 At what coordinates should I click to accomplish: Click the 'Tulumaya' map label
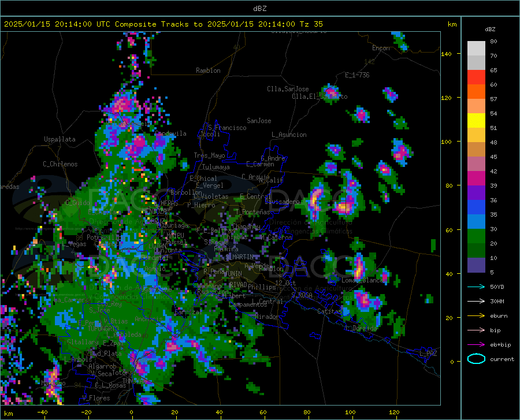(216, 167)
